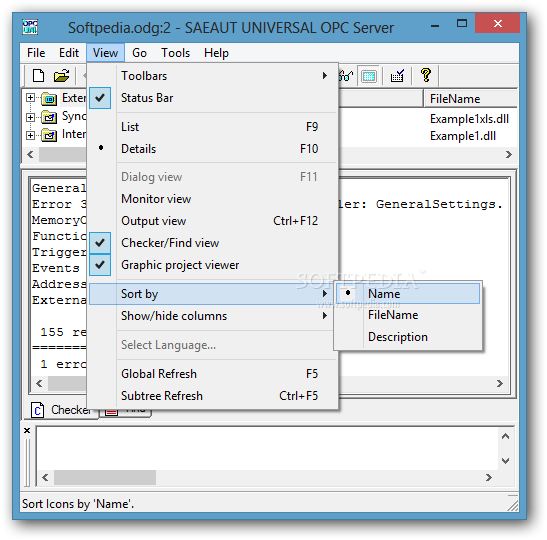Image resolution: width=547 pixels, height=540 pixels.
Task: Click the 'Sort Icons by Name' status text
Action: [x=78, y=504]
